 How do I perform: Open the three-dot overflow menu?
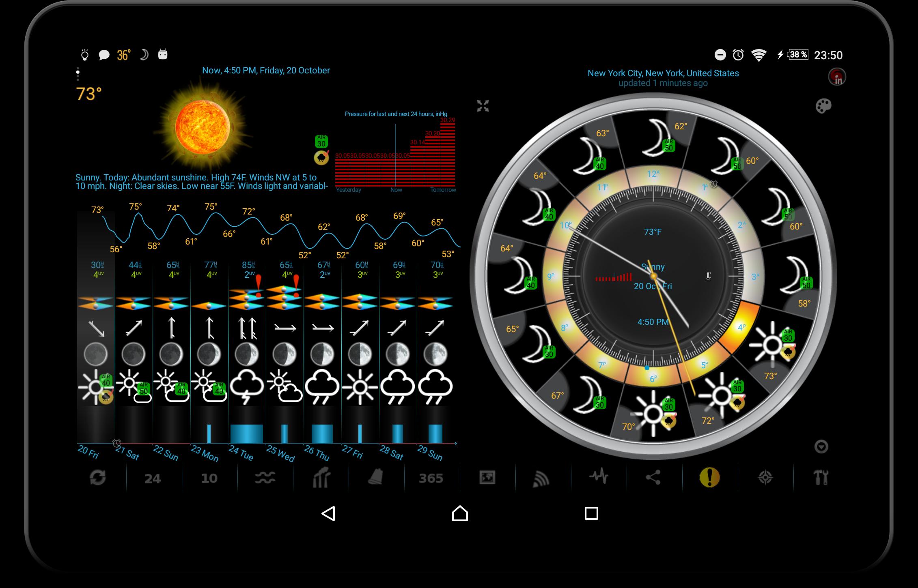(78, 74)
